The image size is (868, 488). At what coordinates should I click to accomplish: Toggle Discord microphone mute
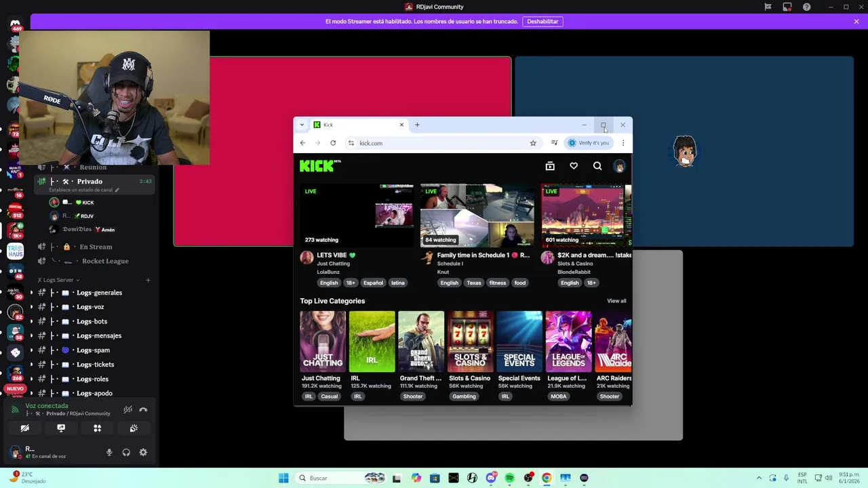(x=109, y=452)
